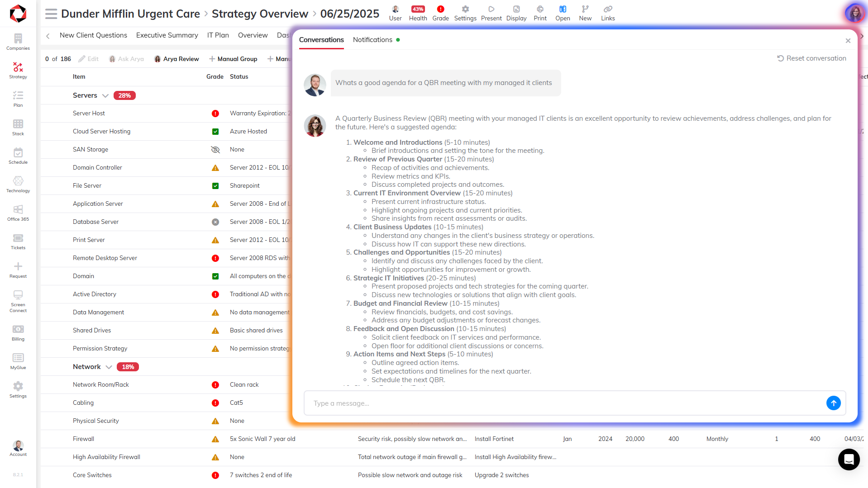
Task: Click the Open toolbar button
Action: click(x=563, y=13)
